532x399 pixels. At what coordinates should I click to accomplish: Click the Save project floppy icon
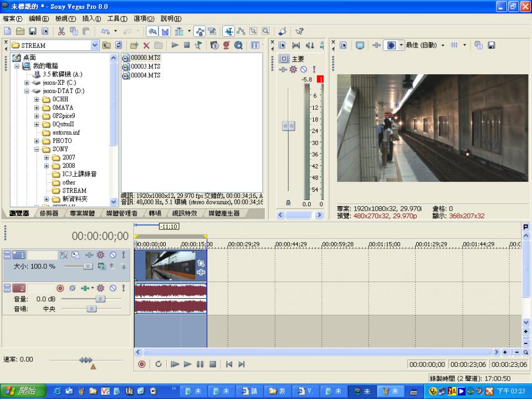click(x=33, y=32)
